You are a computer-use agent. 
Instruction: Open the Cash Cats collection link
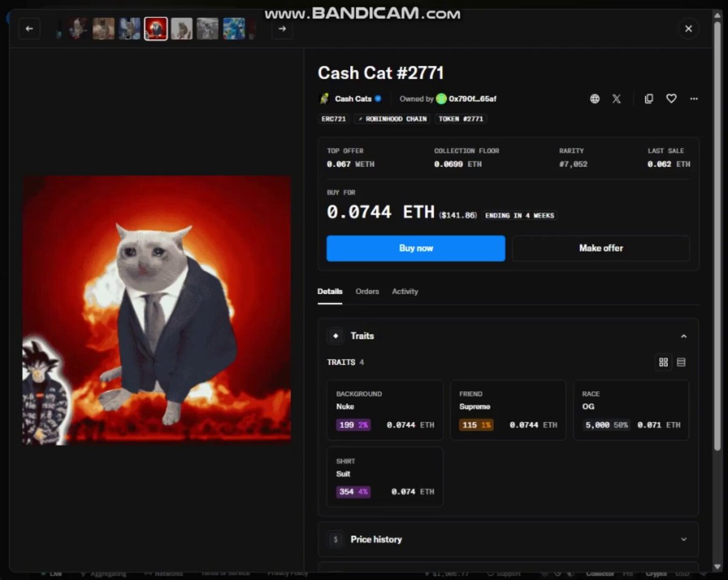[x=353, y=99]
